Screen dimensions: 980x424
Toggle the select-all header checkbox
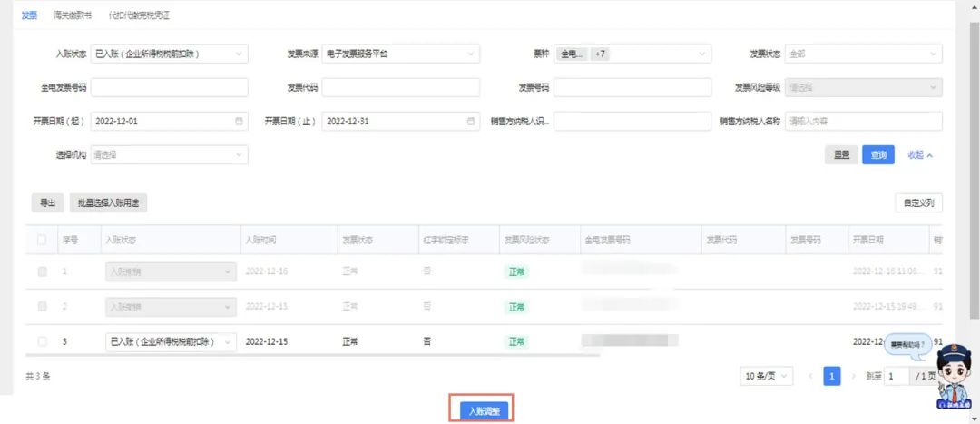click(x=42, y=241)
